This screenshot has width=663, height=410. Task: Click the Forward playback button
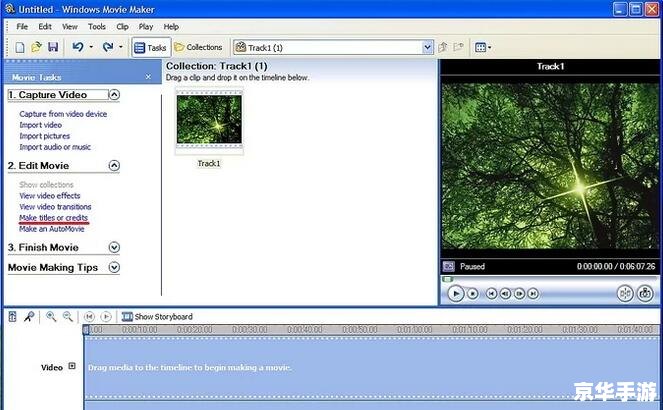(x=533, y=293)
